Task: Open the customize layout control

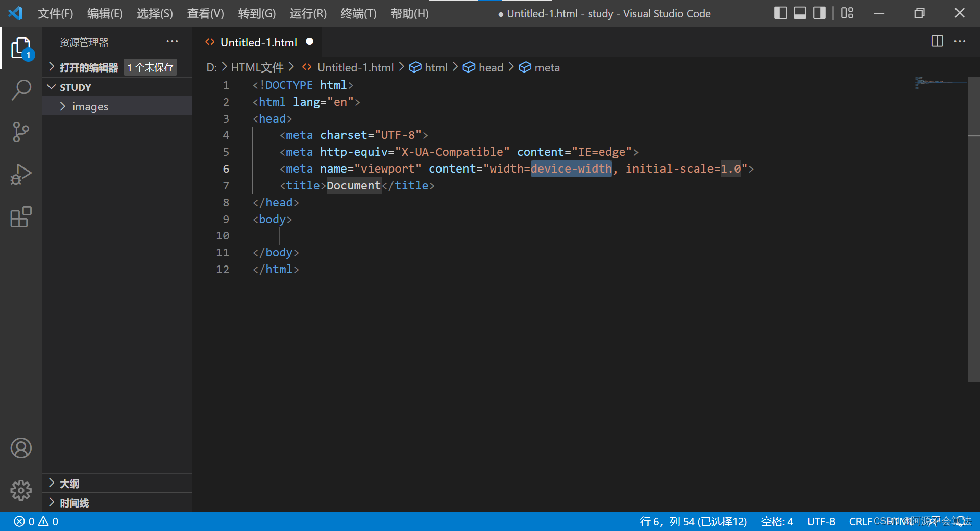Action: point(847,13)
